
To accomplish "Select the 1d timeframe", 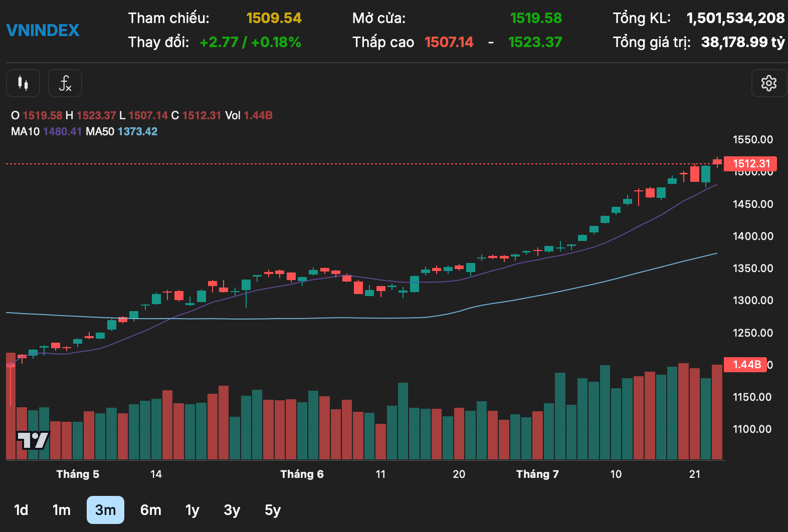I will click(21, 510).
